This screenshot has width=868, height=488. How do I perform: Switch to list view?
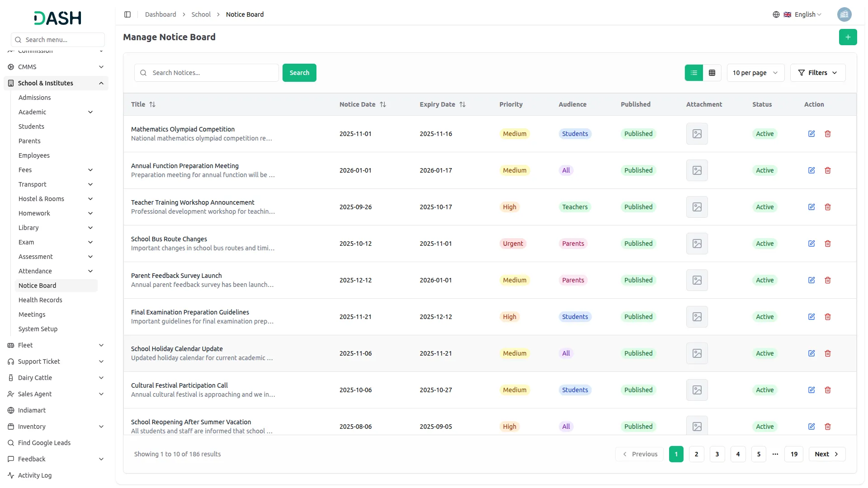tap(693, 73)
